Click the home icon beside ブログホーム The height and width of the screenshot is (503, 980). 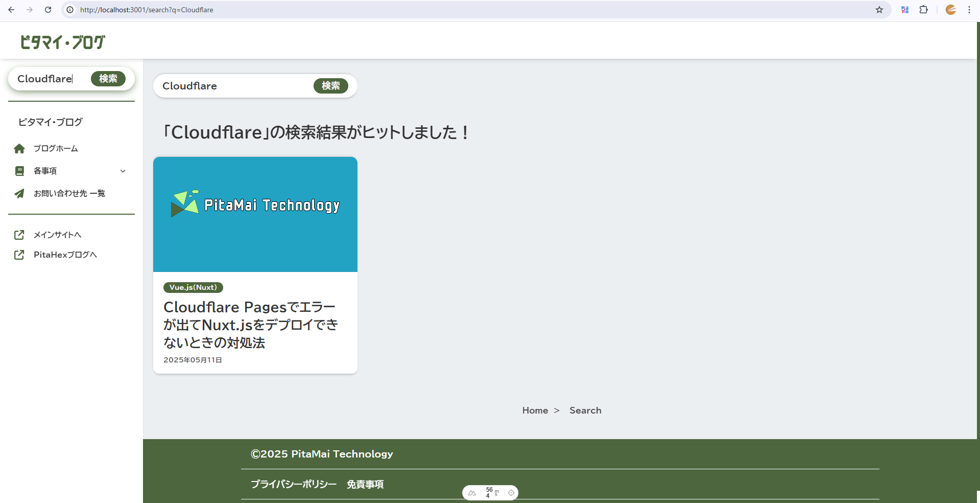pyautogui.click(x=19, y=149)
